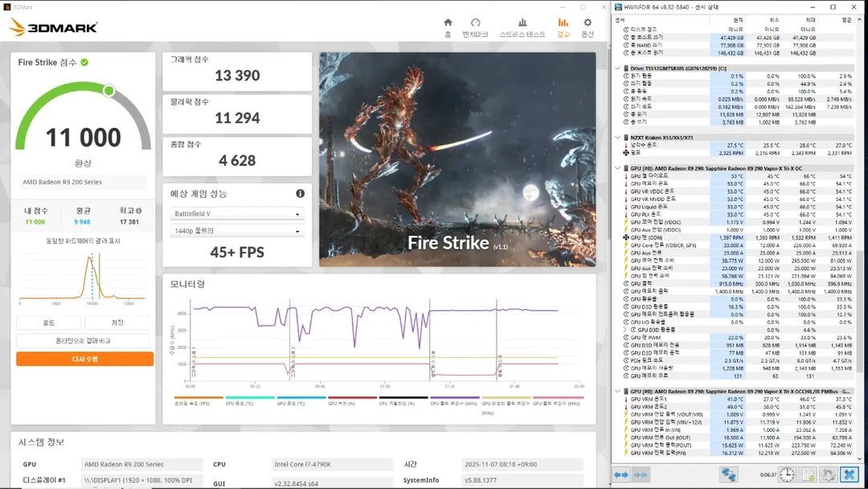Image resolution: width=868 pixels, height=489 pixels.
Task: Click the orange 다시 수행 (Run again) button
Action: [x=84, y=359]
